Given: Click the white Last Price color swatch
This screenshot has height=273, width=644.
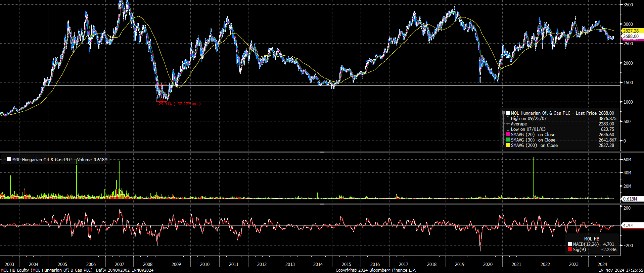Looking at the screenshot, I should click(x=508, y=113).
